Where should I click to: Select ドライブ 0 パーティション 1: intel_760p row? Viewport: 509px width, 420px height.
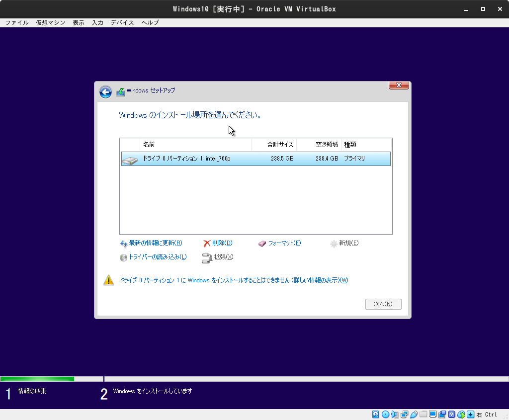(x=256, y=159)
